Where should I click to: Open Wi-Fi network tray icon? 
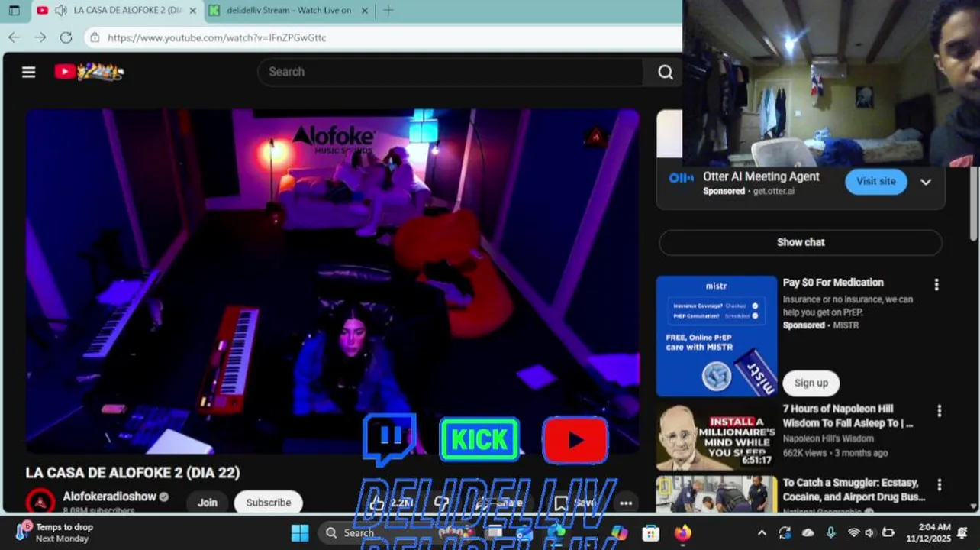[853, 532]
